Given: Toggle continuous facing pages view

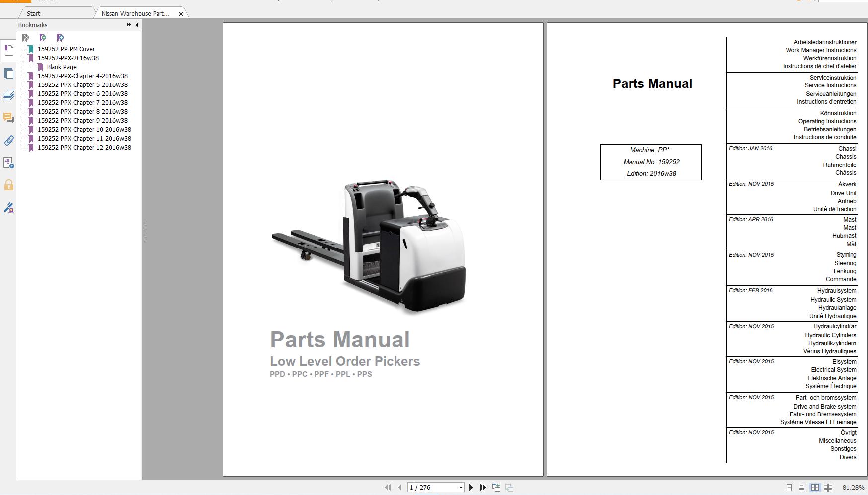Looking at the screenshot, I should point(828,488).
